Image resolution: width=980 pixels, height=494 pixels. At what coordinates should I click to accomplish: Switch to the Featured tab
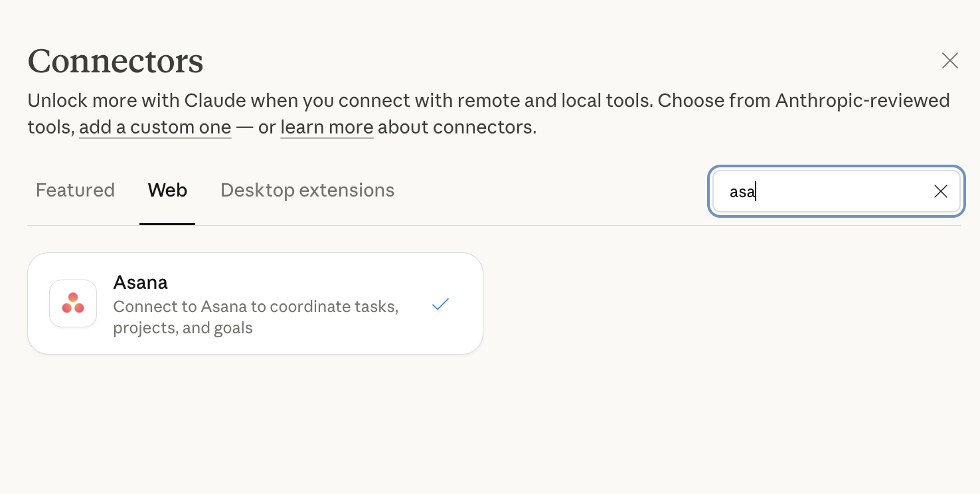click(x=75, y=191)
